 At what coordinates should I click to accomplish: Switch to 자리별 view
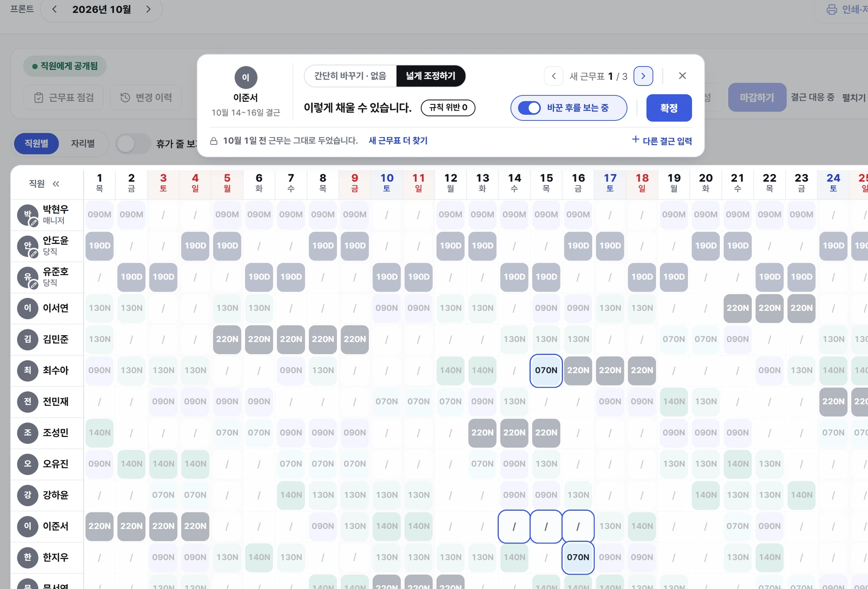(x=83, y=143)
